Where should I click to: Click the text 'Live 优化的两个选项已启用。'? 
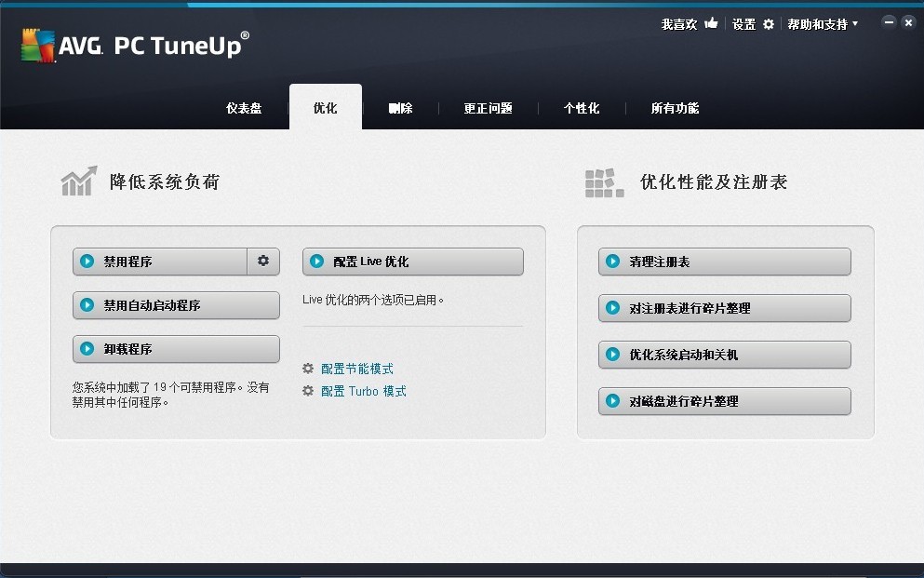coord(373,300)
